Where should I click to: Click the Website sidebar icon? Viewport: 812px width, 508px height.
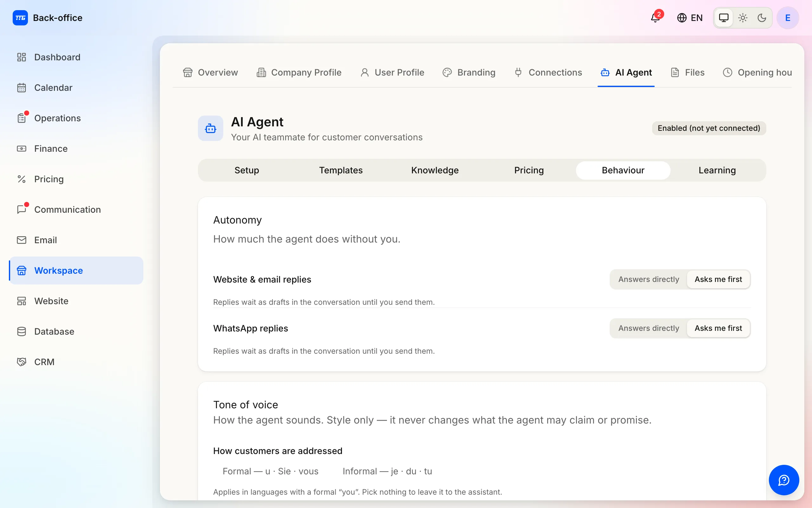point(22,301)
